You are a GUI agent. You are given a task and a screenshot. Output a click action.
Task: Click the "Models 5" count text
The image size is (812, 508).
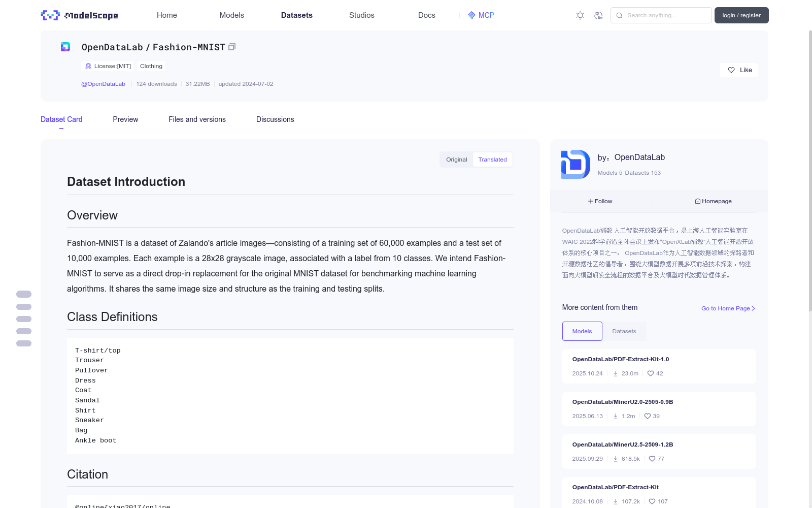(x=610, y=173)
